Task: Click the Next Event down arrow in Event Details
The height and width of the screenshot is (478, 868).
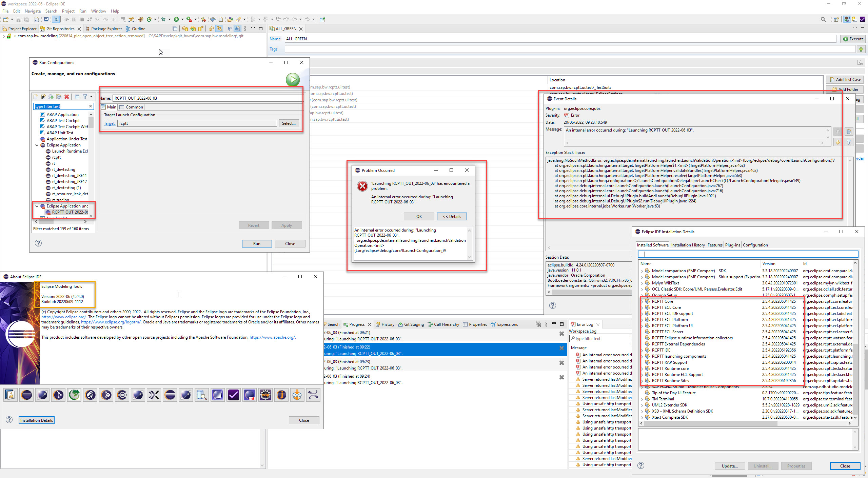Action: [838, 142]
